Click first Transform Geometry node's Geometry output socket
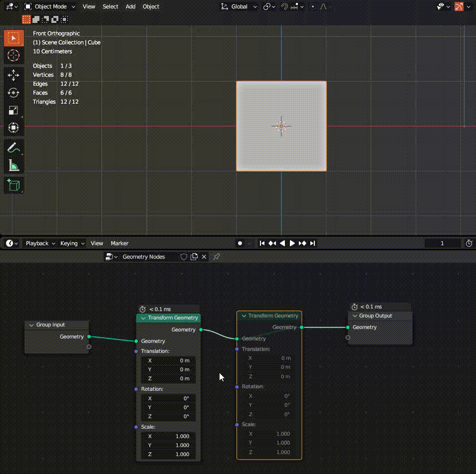The image size is (476, 474). [x=201, y=329]
